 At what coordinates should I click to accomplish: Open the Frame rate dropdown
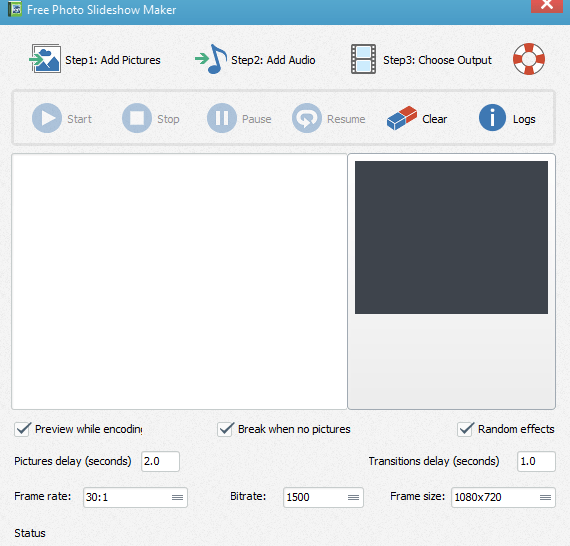[x=135, y=497]
